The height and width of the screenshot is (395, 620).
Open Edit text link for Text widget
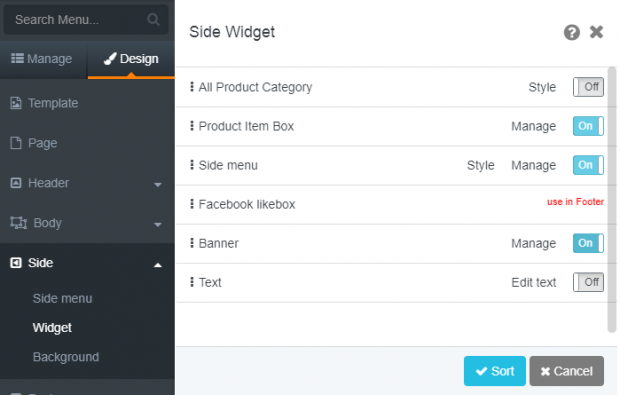click(533, 282)
